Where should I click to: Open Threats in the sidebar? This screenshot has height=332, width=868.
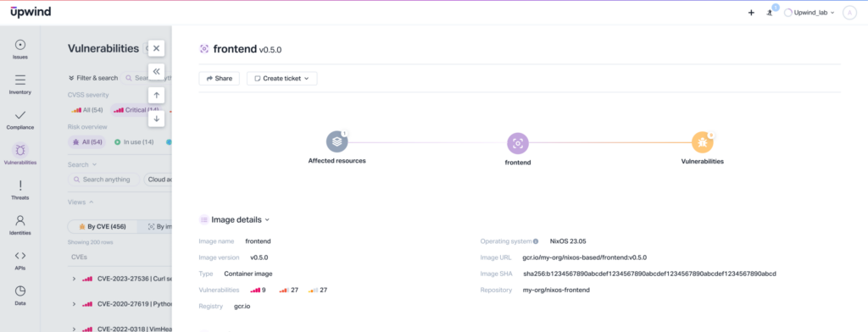tap(20, 190)
